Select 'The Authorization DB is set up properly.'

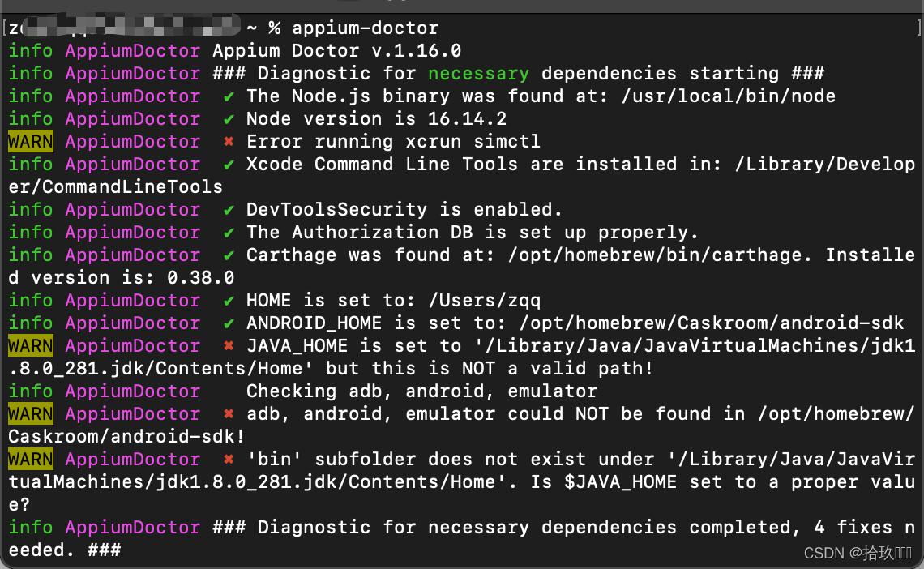coord(472,233)
